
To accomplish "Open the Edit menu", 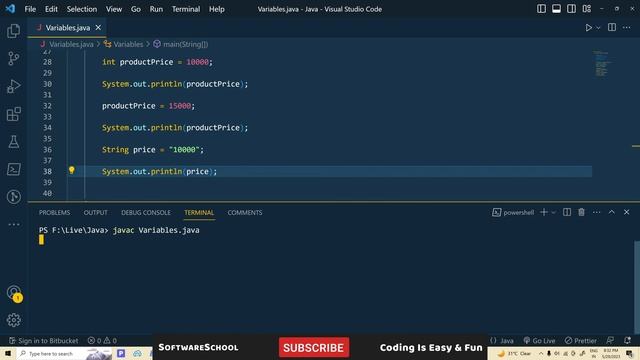I will pos(51,9).
